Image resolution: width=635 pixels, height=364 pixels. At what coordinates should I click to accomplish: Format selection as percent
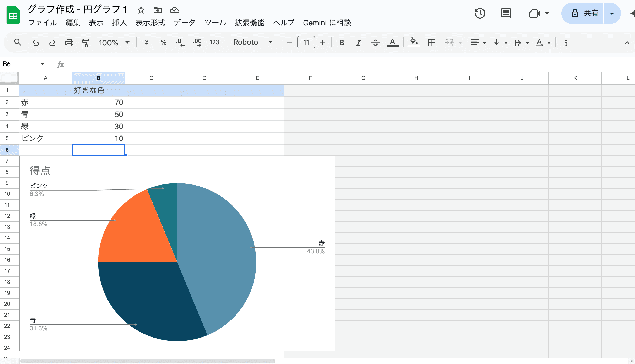coord(163,42)
